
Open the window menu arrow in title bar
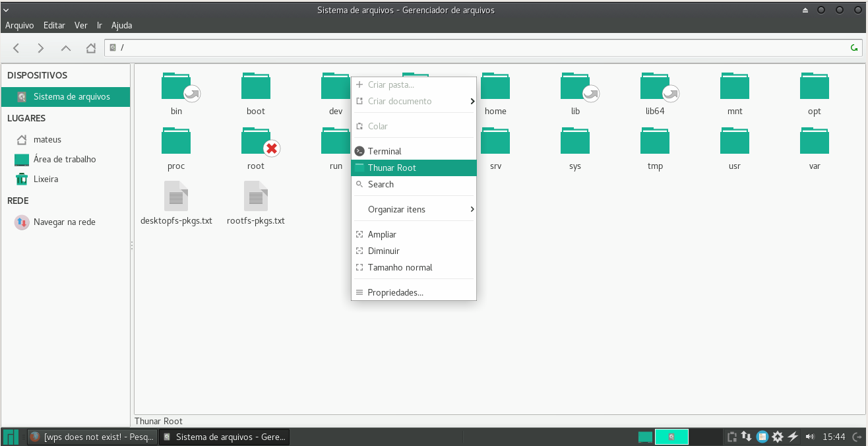pos(6,10)
